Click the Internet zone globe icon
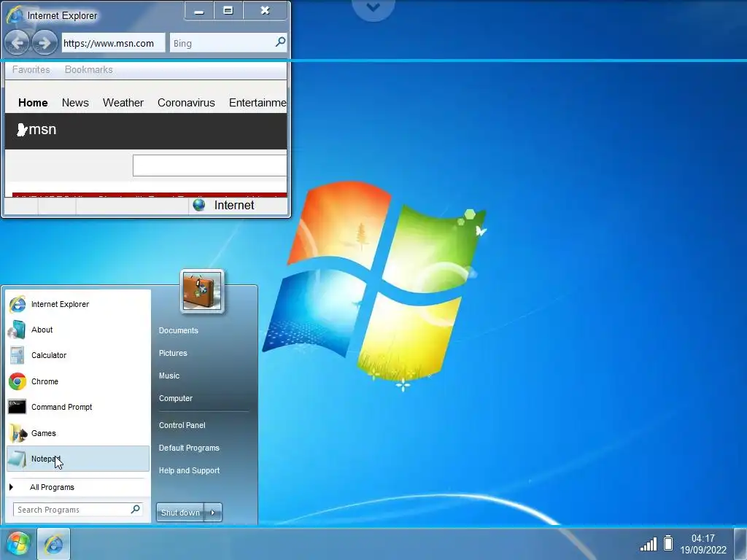This screenshot has height=560, width=747. [199, 205]
